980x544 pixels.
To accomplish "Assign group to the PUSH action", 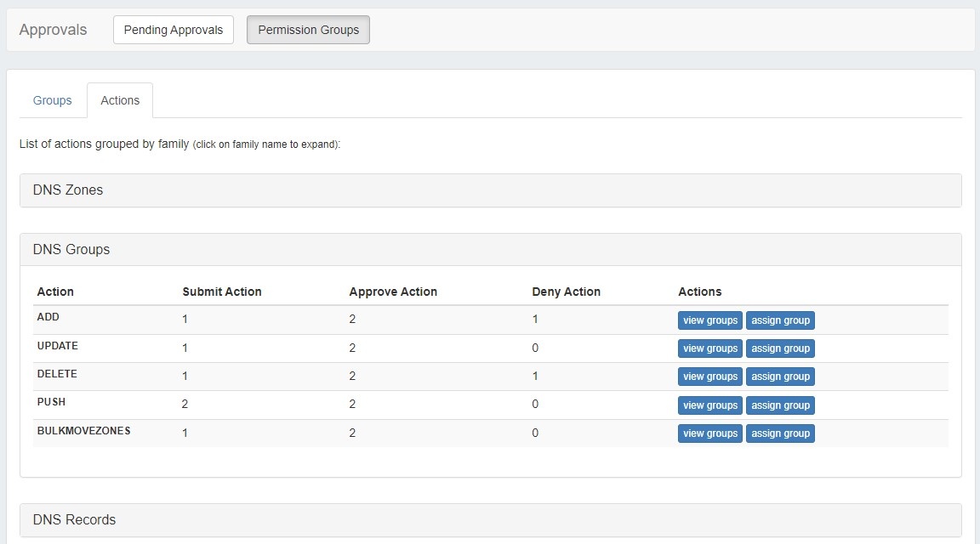I will point(780,405).
